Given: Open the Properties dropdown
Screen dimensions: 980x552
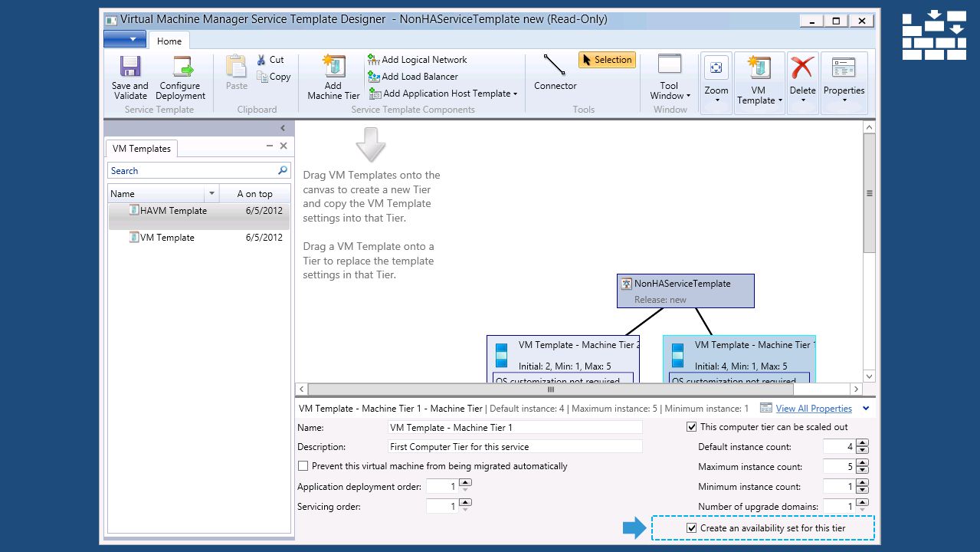Looking at the screenshot, I should (x=844, y=84).
